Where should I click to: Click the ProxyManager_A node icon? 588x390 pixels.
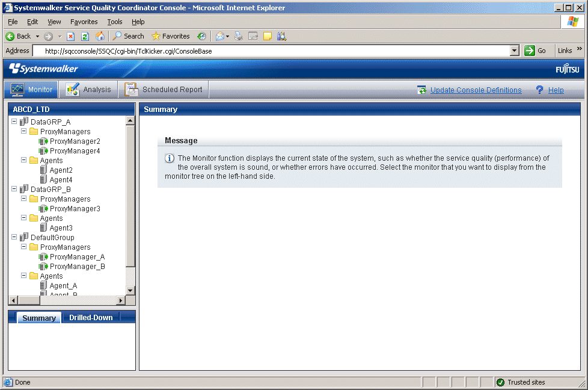43,257
